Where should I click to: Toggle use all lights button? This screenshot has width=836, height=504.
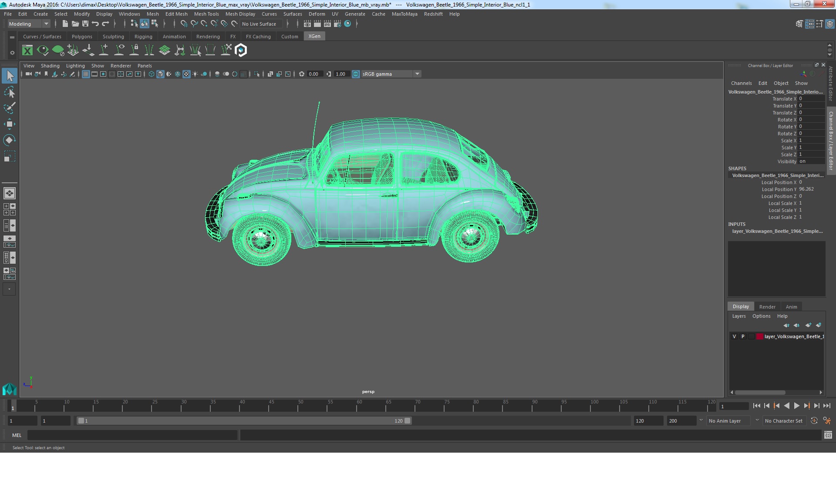click(195, 74)
